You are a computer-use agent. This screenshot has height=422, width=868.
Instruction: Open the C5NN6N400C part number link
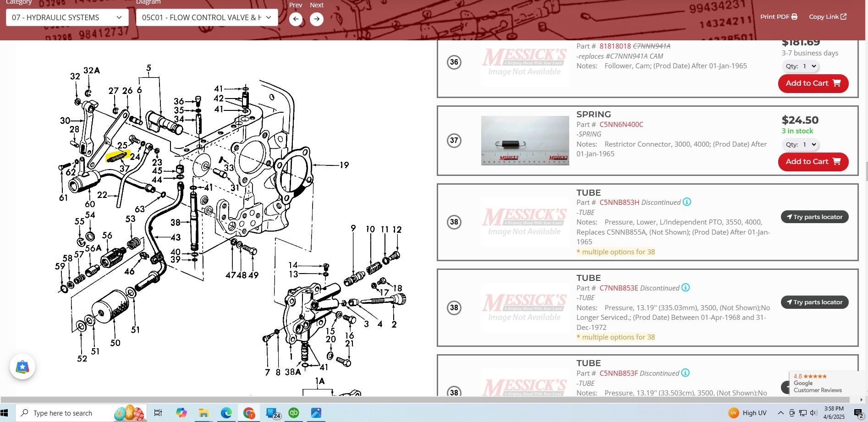pos(621,125)
